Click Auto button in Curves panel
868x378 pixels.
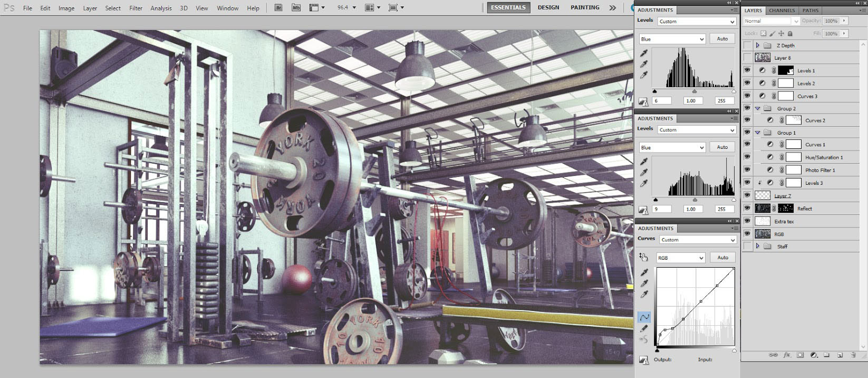pyautogui.click(x=722, y=258)
